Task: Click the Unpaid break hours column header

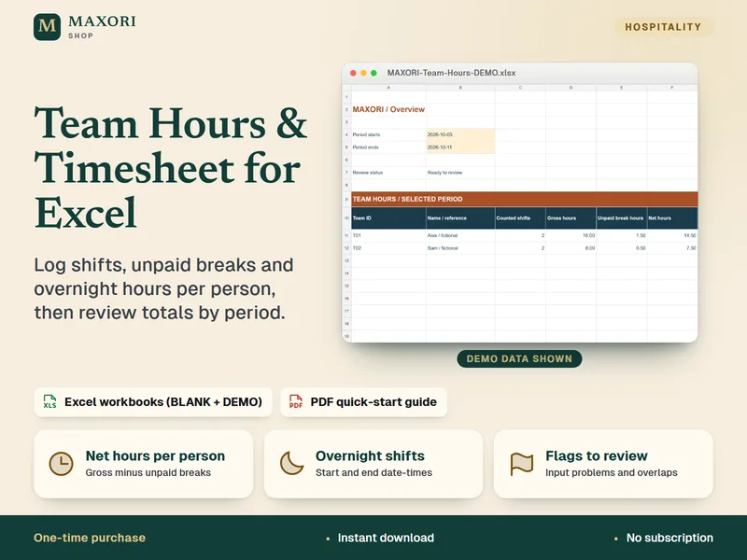Action: coord(621,218)
